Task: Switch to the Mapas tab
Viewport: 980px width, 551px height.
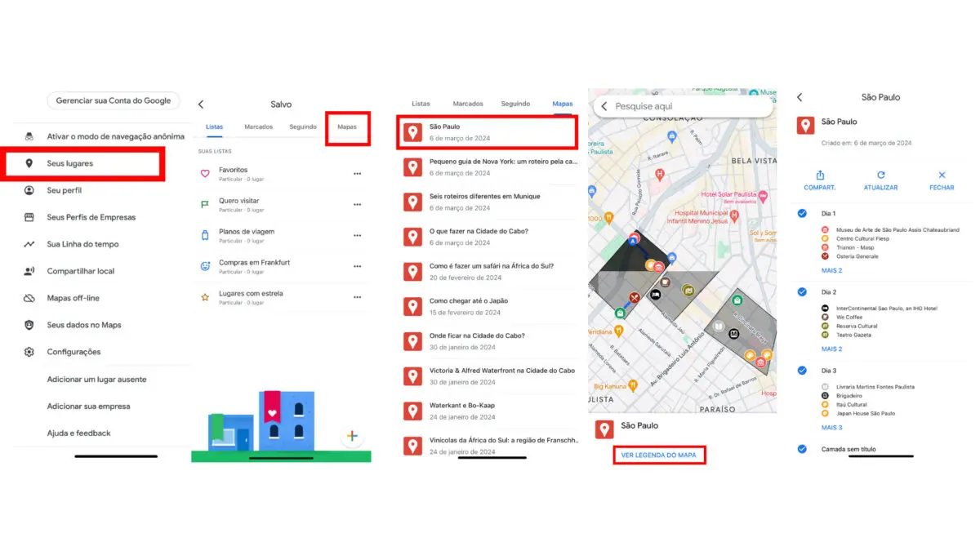Action: (x=347, y=127)
